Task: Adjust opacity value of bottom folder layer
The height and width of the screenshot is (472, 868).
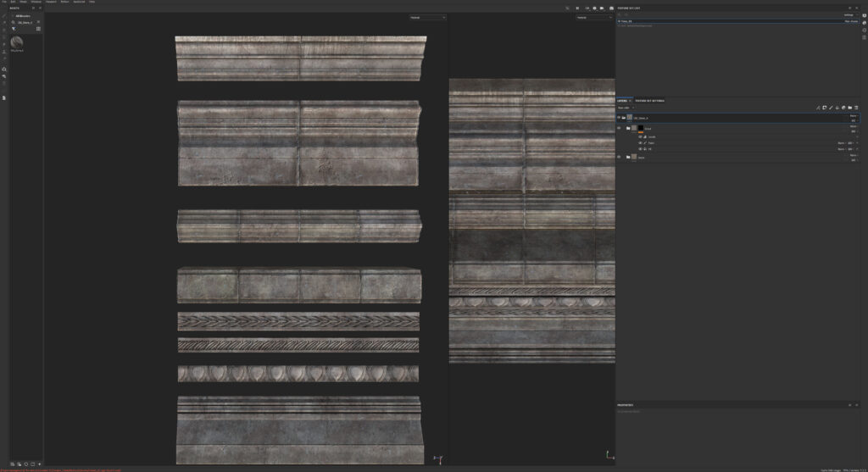Action: [854, 160]
